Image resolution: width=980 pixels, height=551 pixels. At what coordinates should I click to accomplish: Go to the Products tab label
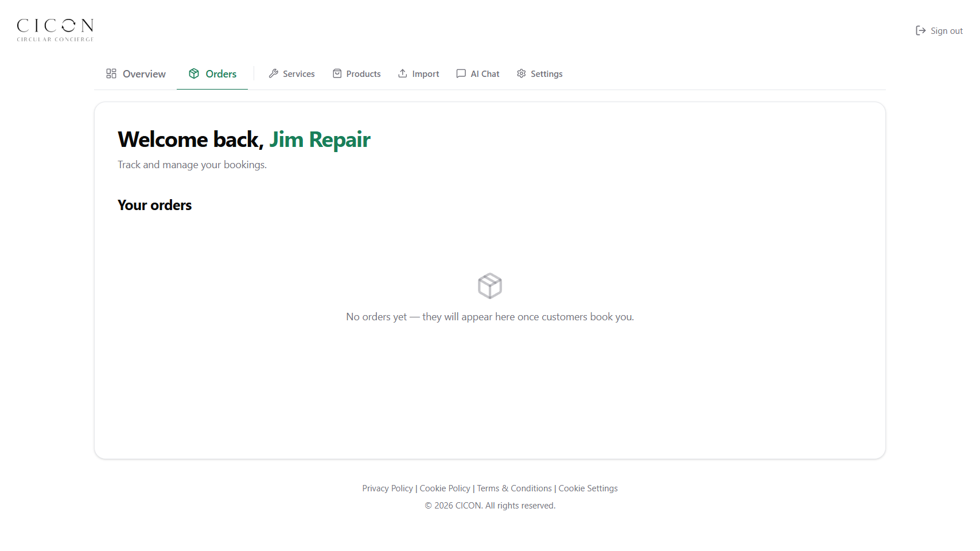pyautogui.click(x=363, y=74)
